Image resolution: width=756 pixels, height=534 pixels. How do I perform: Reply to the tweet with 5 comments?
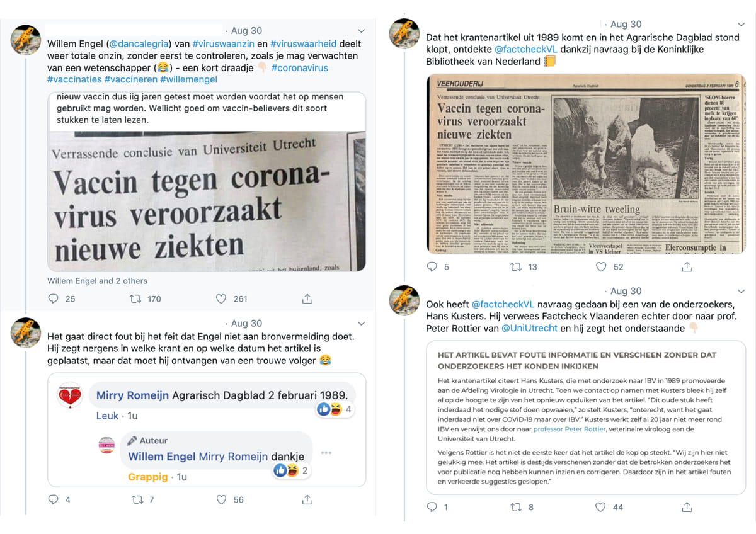pyautogui.click(x=432, y=267)
